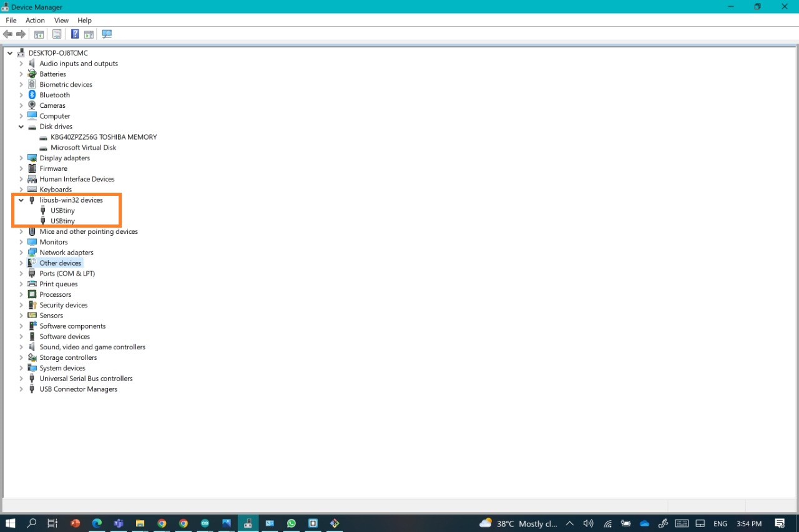Show hidden system tray icons
The image size is (799, 532).
pyautogui.click(x=569, y=523)
